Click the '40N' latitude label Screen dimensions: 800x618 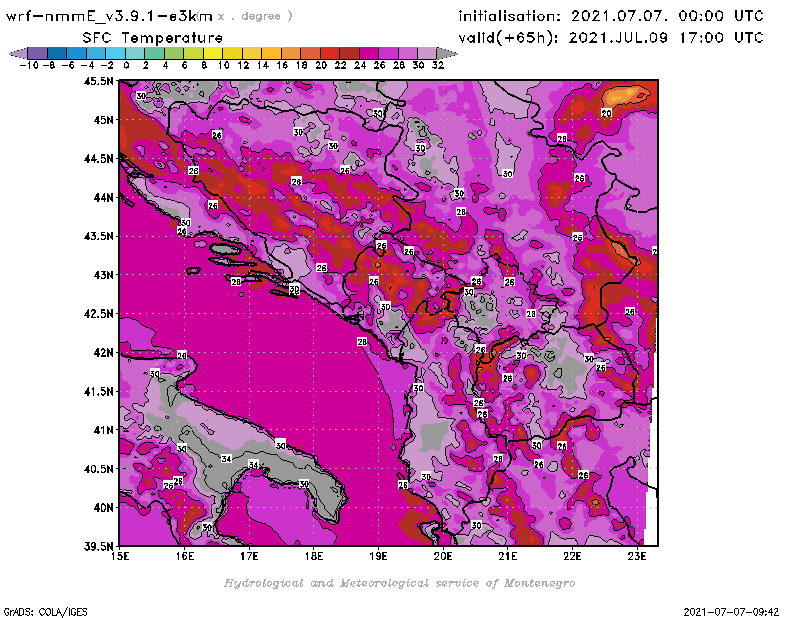click(x=103, y=508)
